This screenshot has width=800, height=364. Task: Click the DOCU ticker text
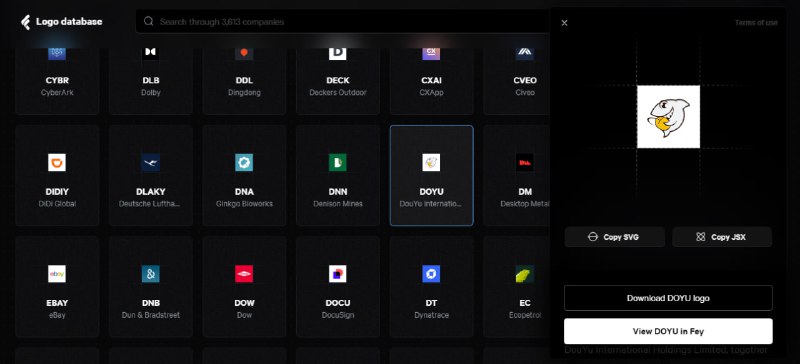click(x=338, y=303)
